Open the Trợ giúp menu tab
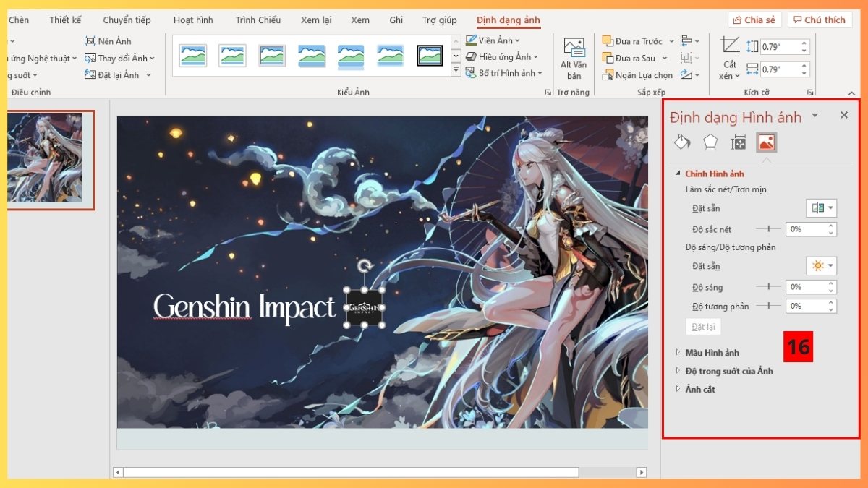The height and width of the screenshot is (488, 868). pos(438,20)
